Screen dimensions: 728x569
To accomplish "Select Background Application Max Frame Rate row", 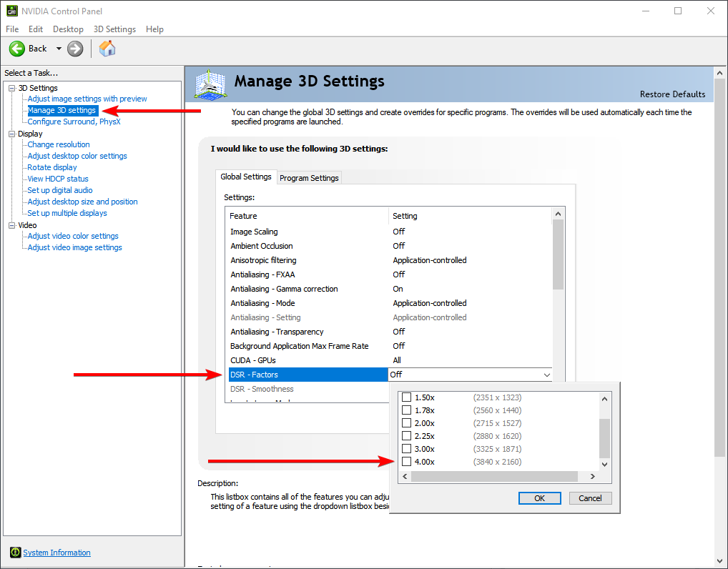I will [390, 346].
